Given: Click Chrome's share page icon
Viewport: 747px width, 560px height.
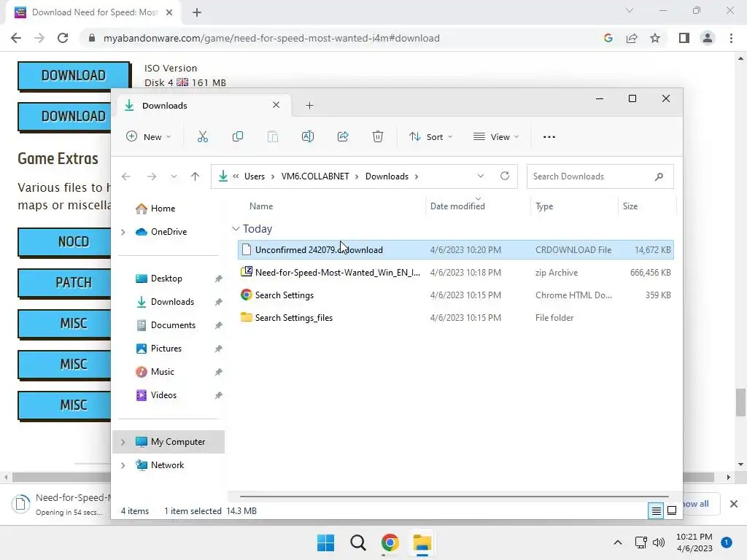Looking at the screenshot, I should (x=632, y=38).
